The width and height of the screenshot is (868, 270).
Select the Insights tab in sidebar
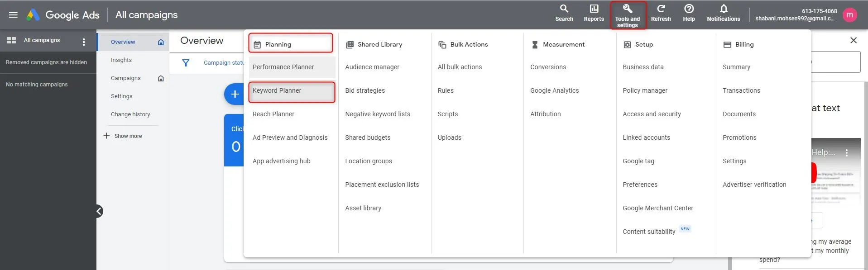click(x=121, y=60)
